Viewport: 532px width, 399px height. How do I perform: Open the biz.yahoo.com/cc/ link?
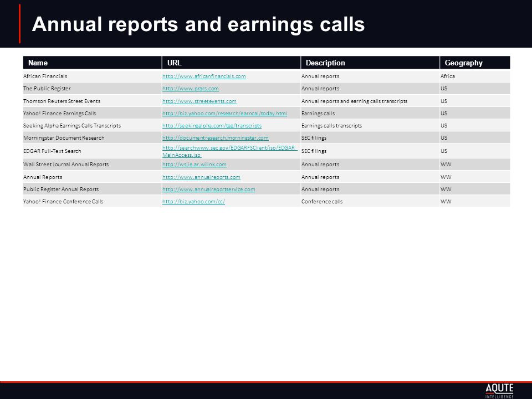point(193,202)
